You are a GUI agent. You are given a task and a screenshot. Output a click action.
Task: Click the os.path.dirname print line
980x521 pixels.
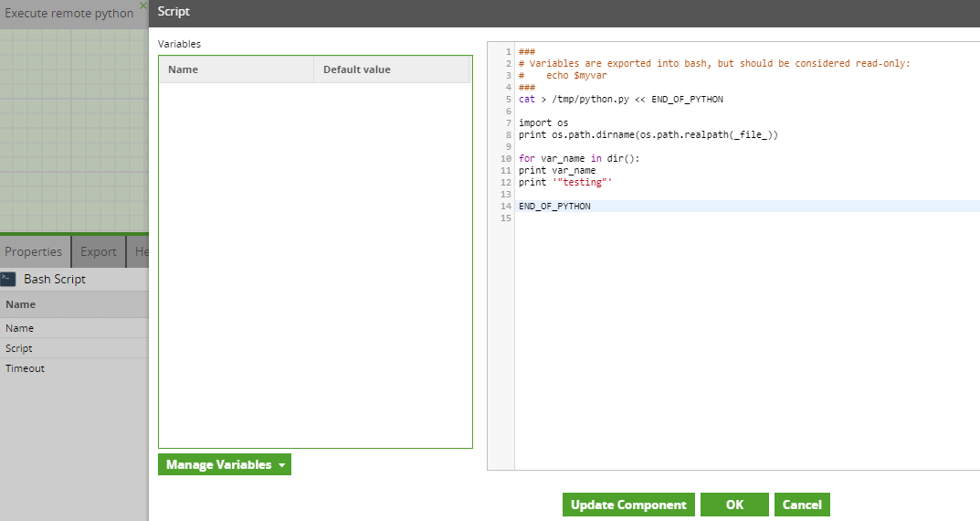648,135
